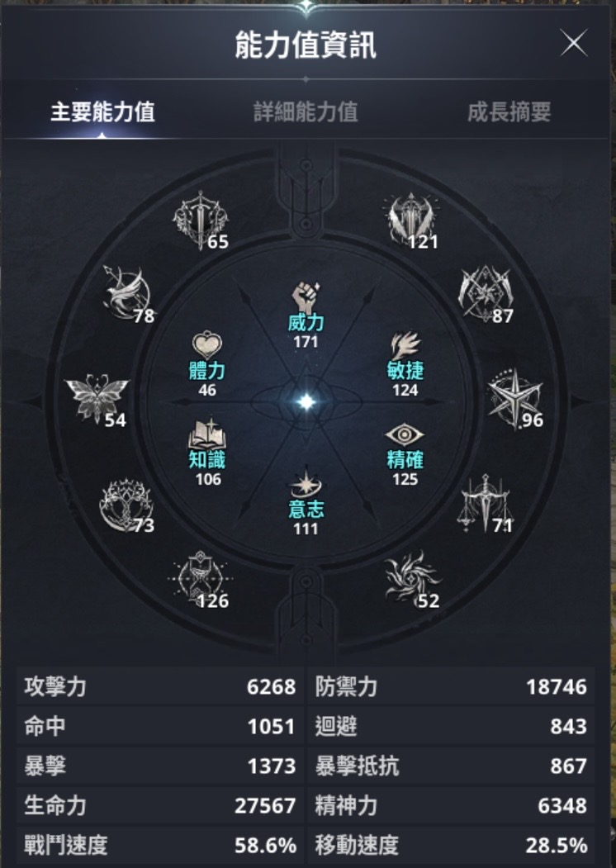Viewport: 616px width, 868px height.
Task: Select the compass star emblem showing 96
Action: coord(514,399)
